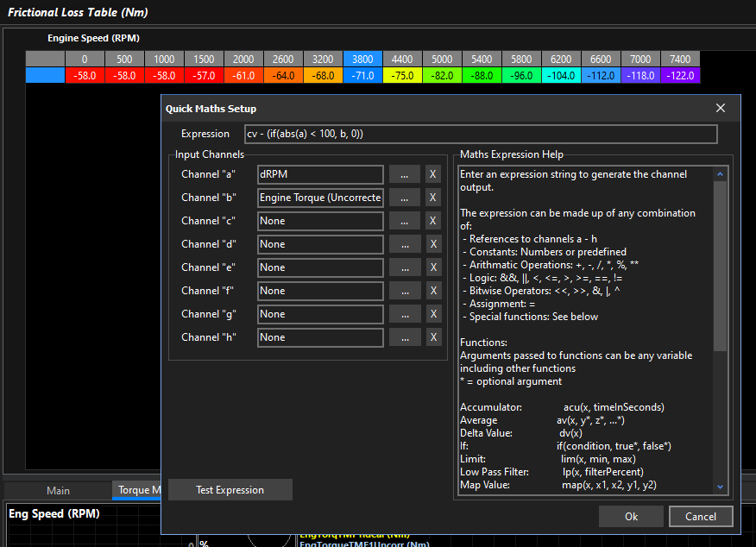Clear Channel "b" using the X button
Viewport: 756px width, 547px height.
(433, 198)
